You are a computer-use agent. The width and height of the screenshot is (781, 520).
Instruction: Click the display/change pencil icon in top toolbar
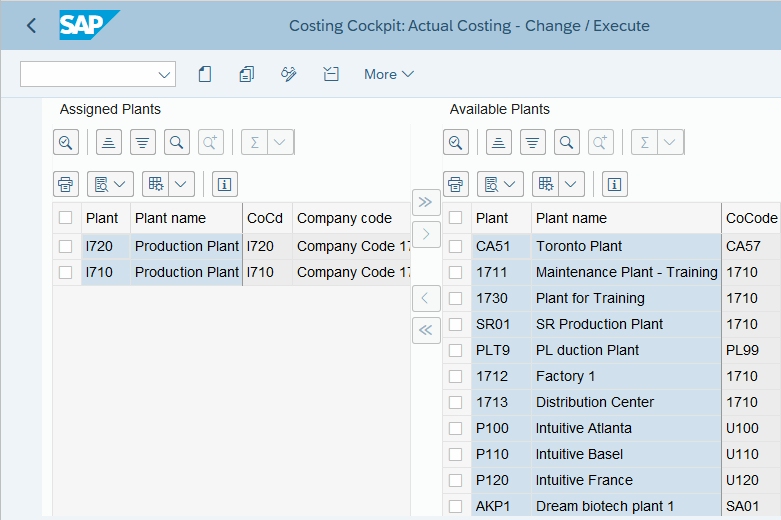pos(289,74)
